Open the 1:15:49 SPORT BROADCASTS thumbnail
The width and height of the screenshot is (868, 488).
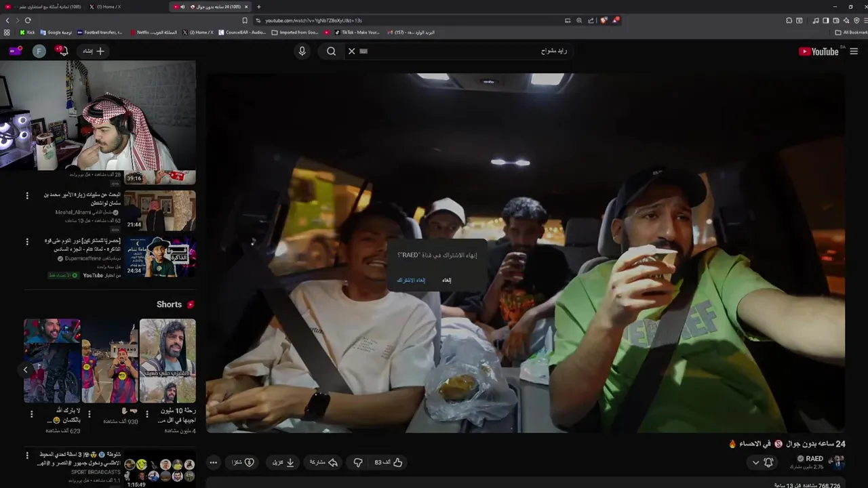click(159, 470)
